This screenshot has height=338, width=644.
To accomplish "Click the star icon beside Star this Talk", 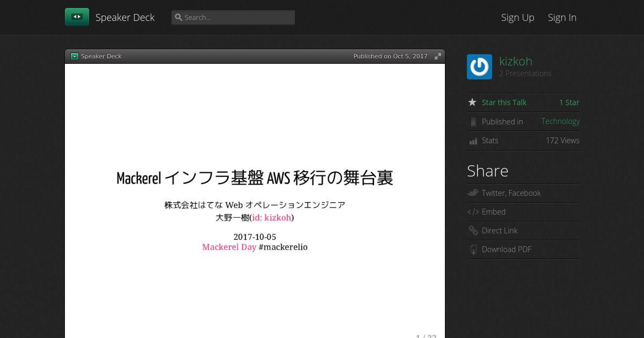I will pyautogui.click(x=472, y=102).
